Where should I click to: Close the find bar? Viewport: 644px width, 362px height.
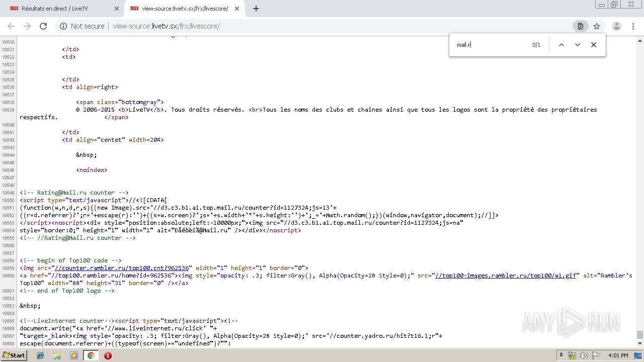(594, 45)
